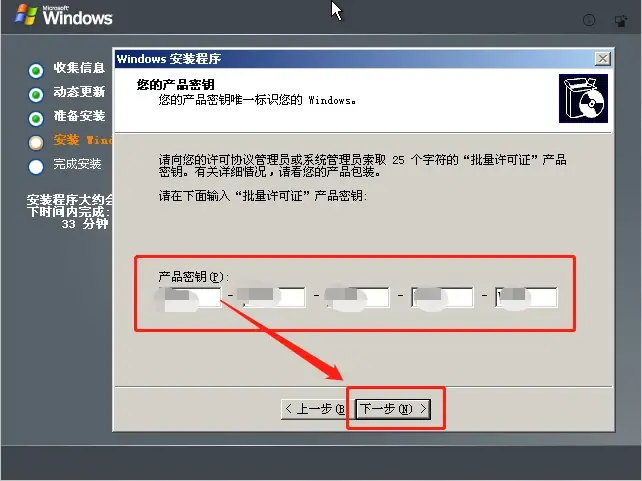Click the 准备安装 step indicator
Image resolution: width=642 pixels, height=481 pixels.
(36, 119)
